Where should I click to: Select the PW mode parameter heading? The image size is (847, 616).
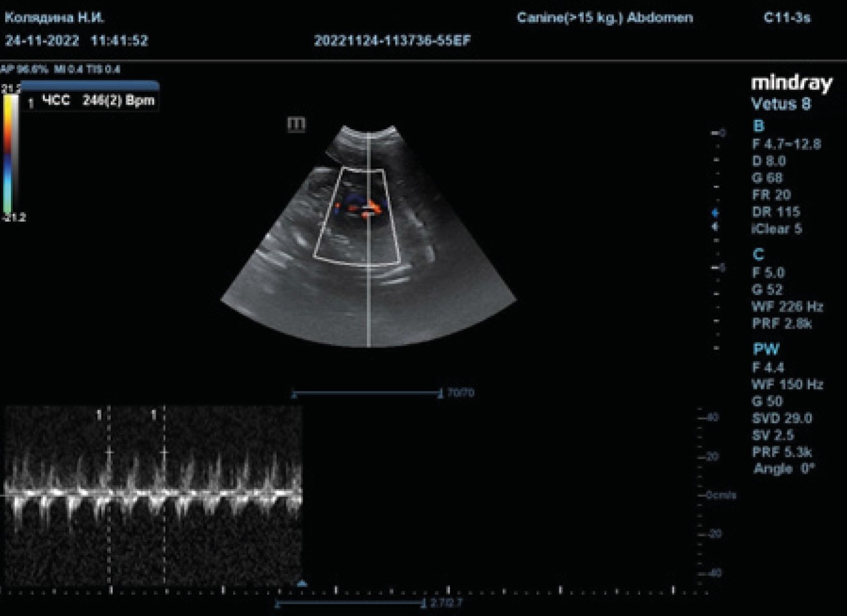[x=766, y=349]
